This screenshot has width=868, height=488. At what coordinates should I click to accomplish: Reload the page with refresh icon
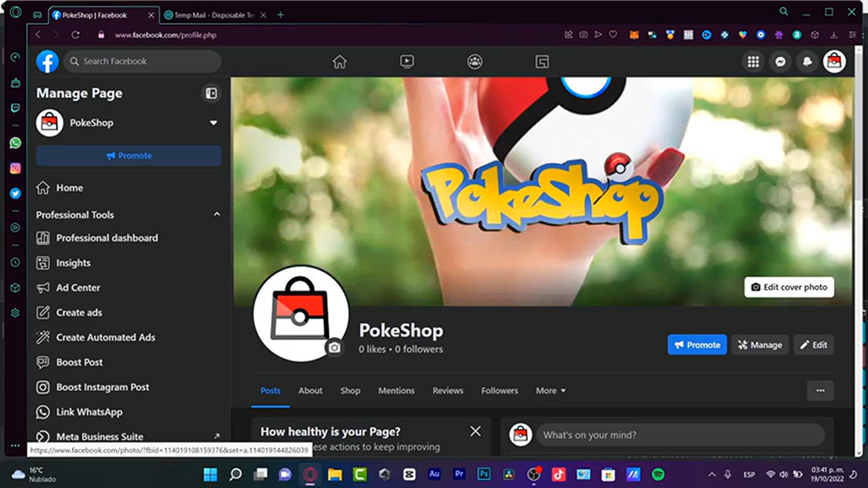pos(75,35)
